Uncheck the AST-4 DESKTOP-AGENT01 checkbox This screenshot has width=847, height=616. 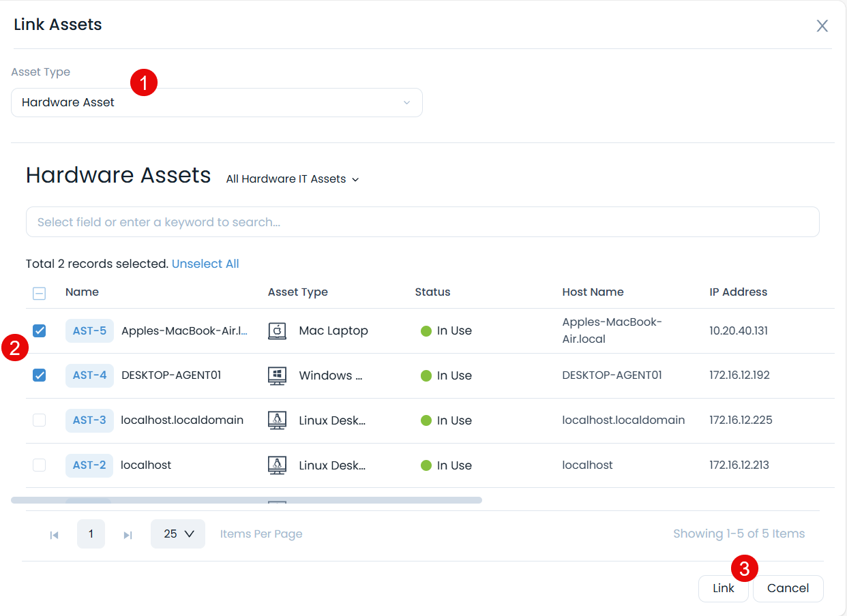tap(40, 375)
